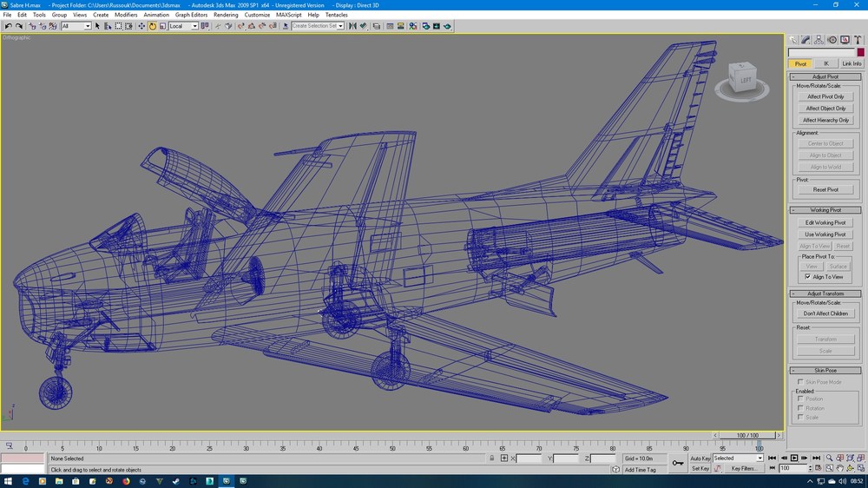
Task: Click the Reset Pivot button
Action: pos(825,189)
